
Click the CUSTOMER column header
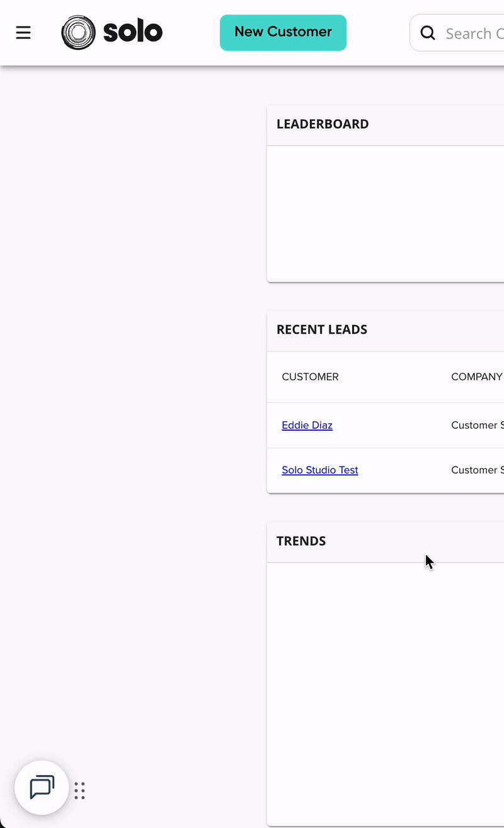click(311, 376)
